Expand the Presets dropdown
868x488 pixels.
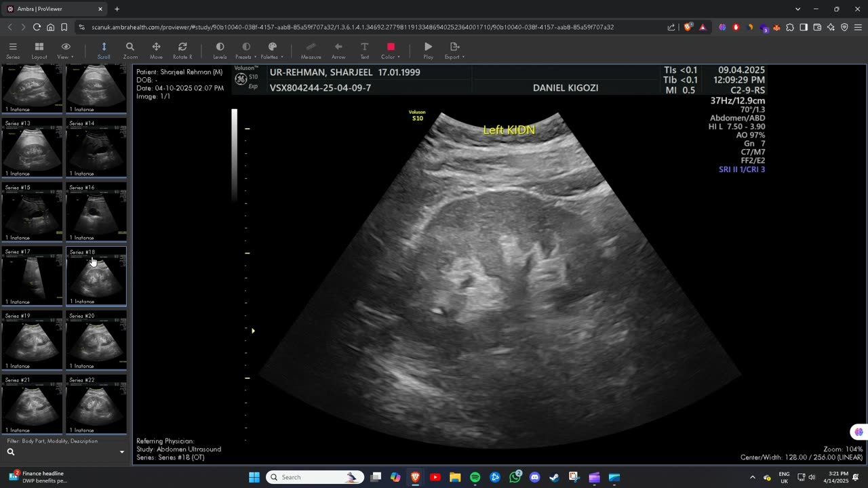(x=245, y=50)
